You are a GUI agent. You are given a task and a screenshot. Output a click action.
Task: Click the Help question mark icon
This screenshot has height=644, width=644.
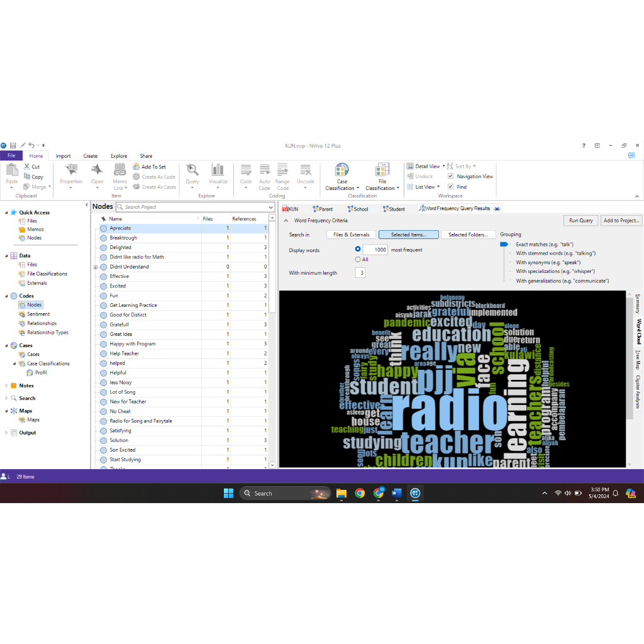pyautogui.click(x=584, y=145)
